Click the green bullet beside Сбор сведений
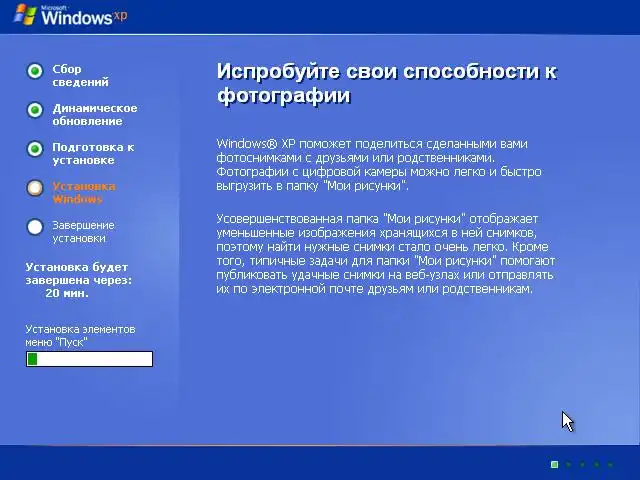 (35, 71)
